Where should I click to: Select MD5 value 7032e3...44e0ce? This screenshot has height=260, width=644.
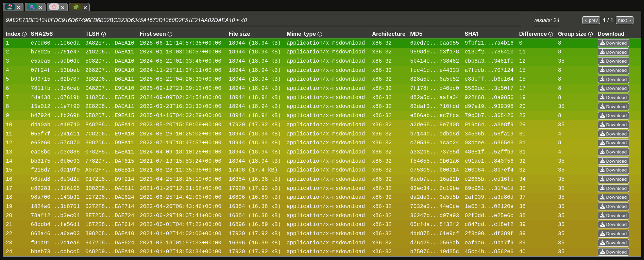(435, 206)
